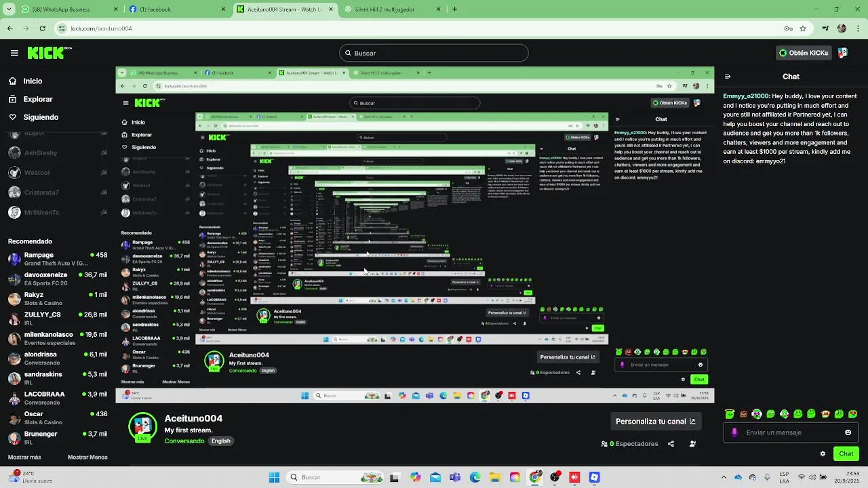The image size is (868, 488).
Task: Insert the last emote with heart eyes
Action: 852,414
